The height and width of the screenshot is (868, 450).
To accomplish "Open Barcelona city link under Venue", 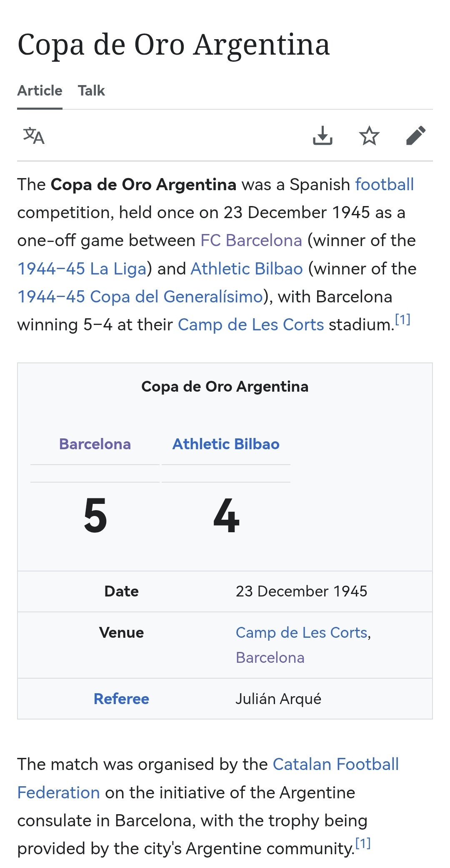I will pos(270,657).
